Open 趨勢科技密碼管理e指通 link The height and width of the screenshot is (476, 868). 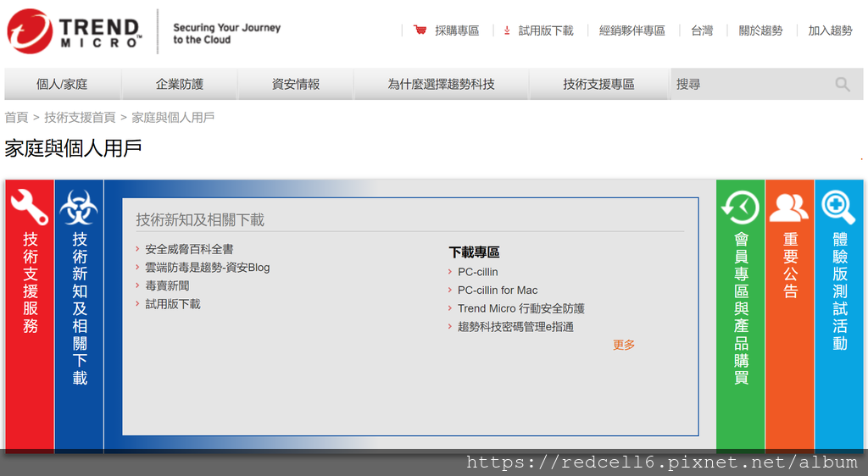515,327
